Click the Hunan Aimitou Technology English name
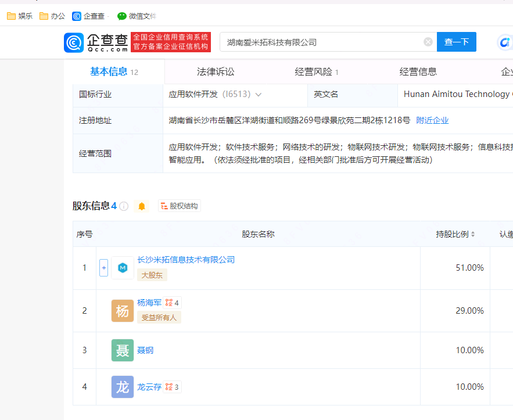The height and width of the screenshot is (420, 513). coord(458,94)
